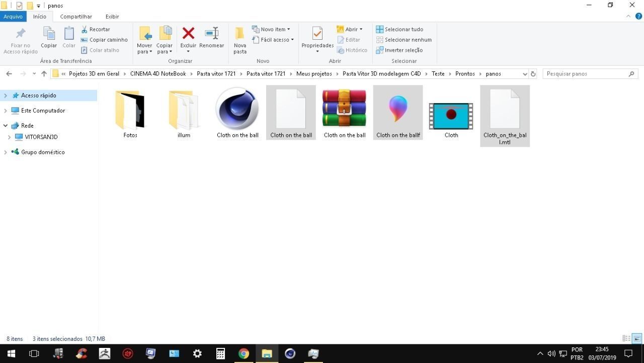Open the Arquivo menu tab
Viewport: 644px width, 363px height.
tap(13, 17)
